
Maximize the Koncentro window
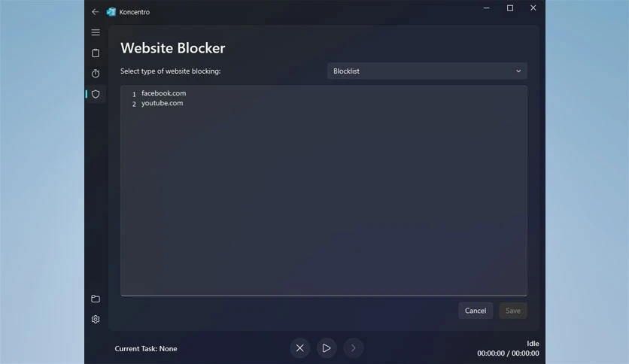pos(510,8)
